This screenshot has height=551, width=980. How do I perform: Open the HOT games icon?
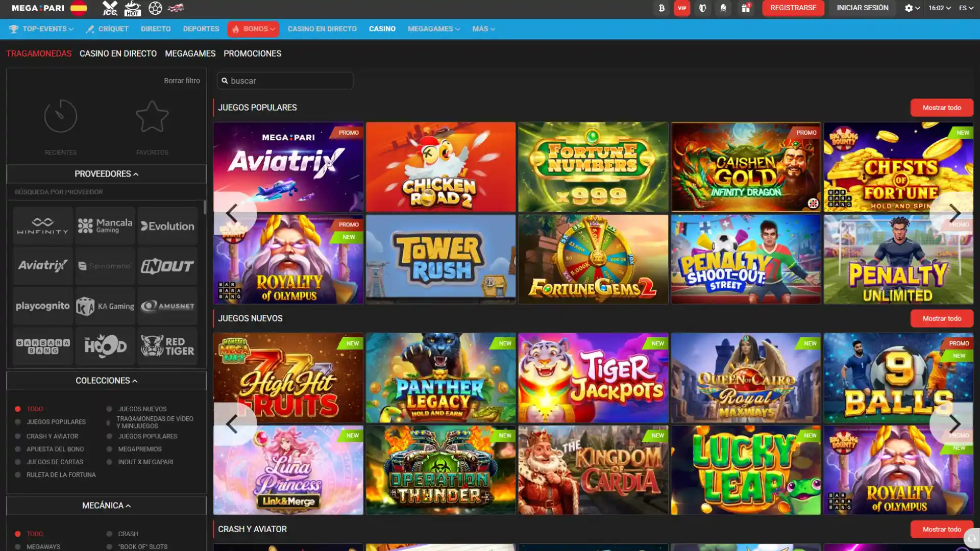[x=133, y=8]
